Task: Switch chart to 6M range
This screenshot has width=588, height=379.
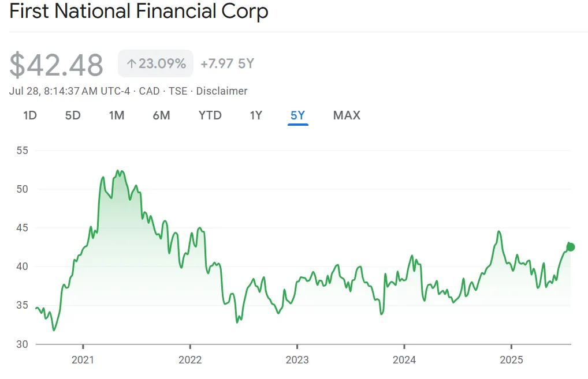Action: [x=161, y=115]
